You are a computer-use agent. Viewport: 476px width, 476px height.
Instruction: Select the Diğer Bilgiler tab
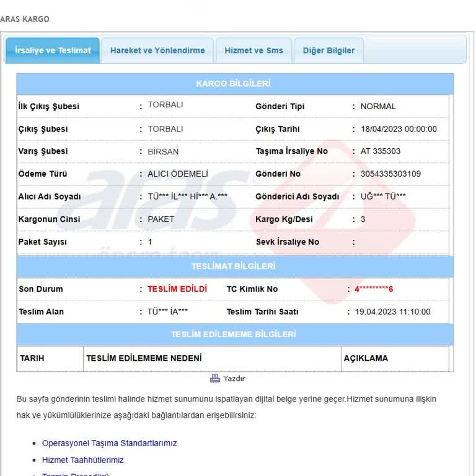point(328,50)
